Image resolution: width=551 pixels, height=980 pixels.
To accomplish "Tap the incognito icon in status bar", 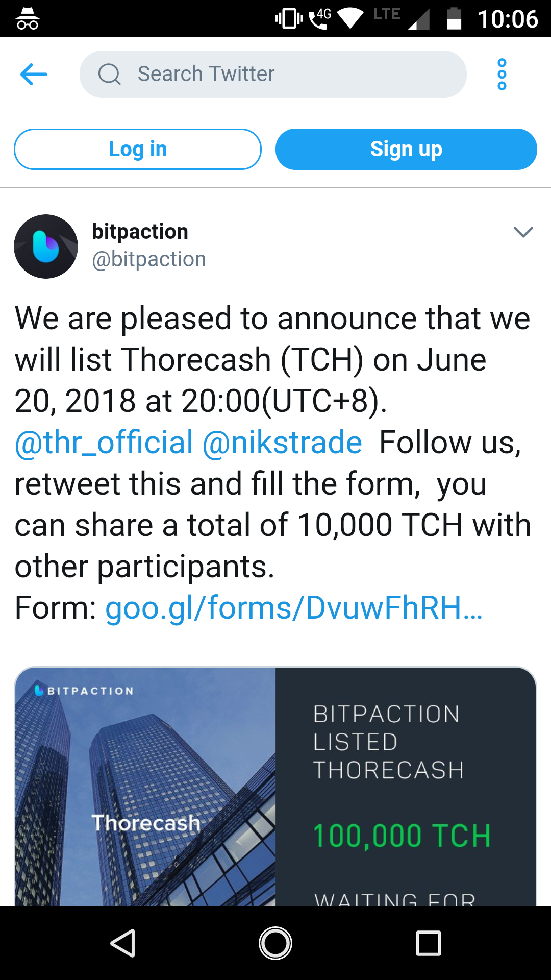I will click(27, 19).
